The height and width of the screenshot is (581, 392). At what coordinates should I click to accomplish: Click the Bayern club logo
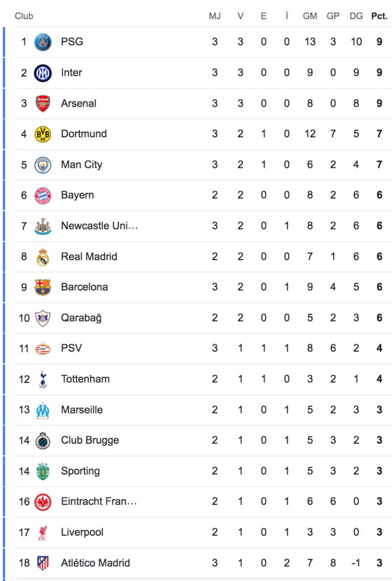tap(43, 195)
